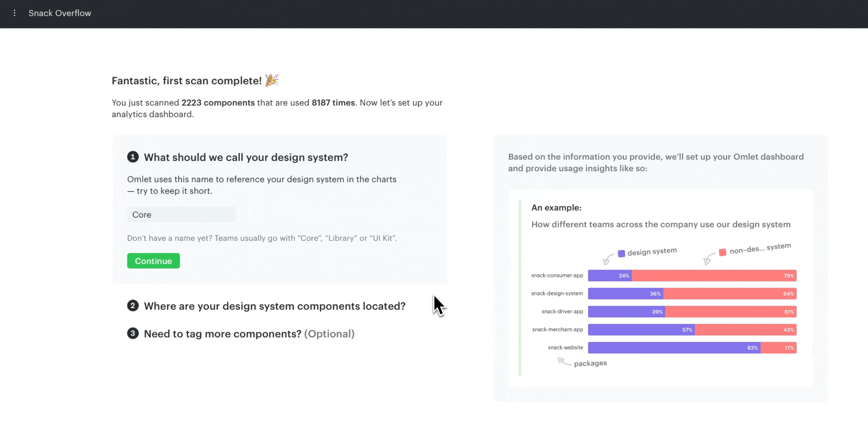Expand "Where are your design system components located?"
The height and width of the screenshot is (431, 868).
[274, 306]
